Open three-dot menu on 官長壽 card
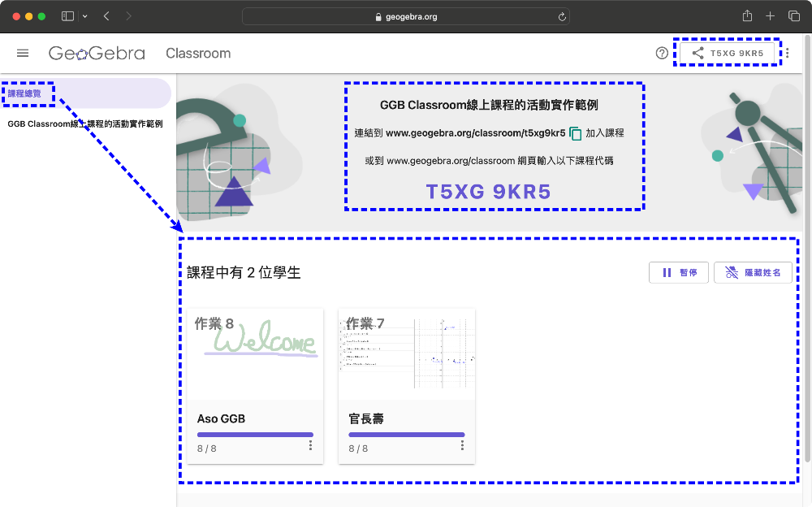 pyautogui.click(x=462, y=445)
